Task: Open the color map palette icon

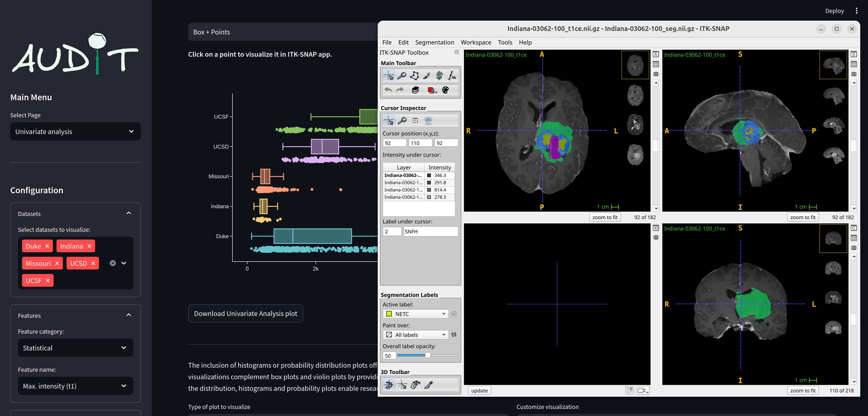Action: pos(445,90)
